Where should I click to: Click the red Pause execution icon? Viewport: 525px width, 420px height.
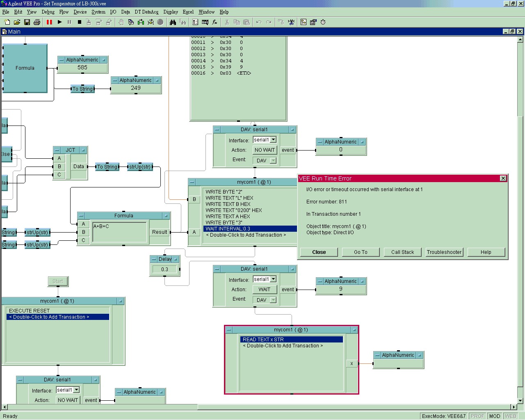50,22
